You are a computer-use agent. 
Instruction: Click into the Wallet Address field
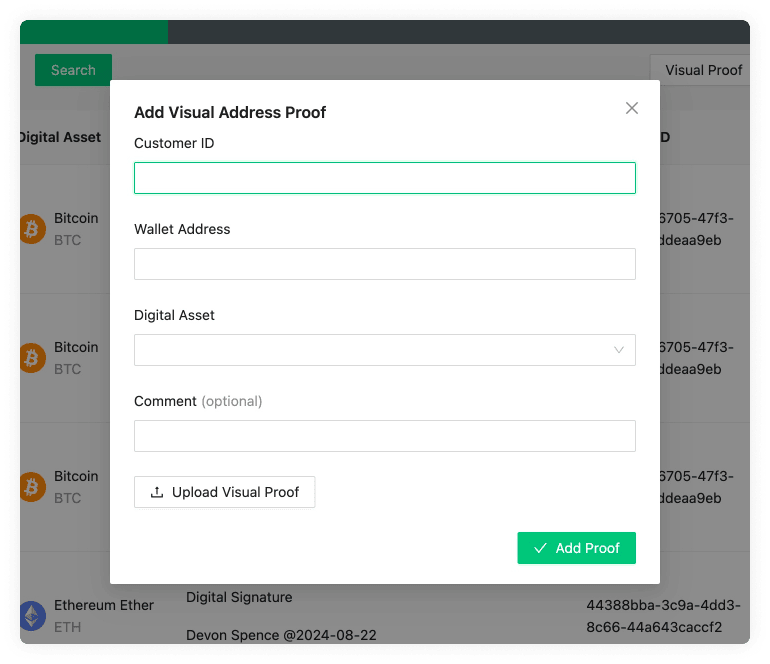click(x=385, y=264)
